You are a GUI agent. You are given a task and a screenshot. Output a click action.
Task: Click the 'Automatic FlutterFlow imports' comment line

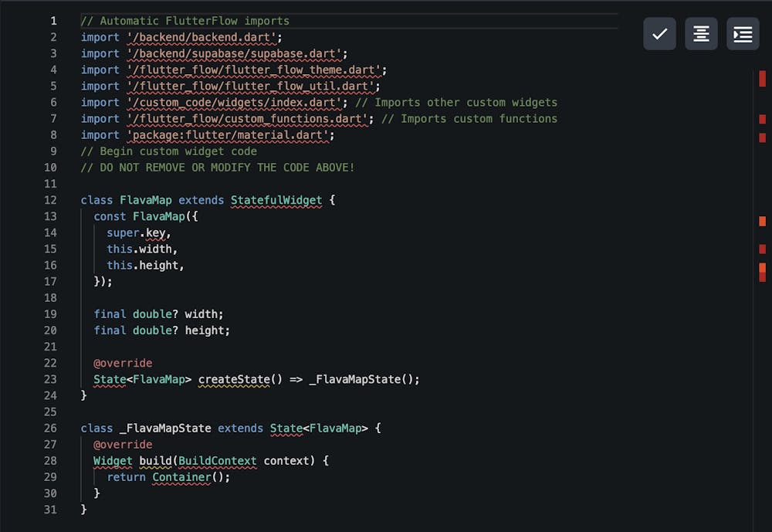click(185, 21)
